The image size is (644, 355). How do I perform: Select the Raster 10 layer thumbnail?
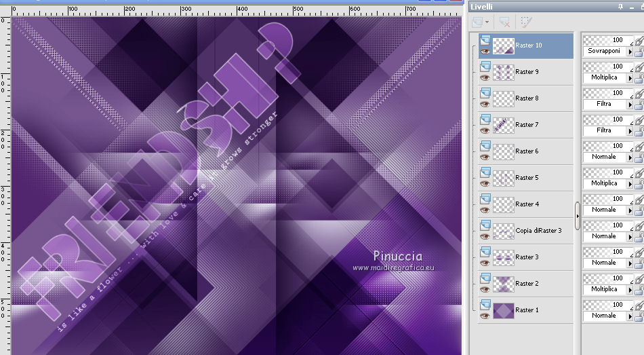tap(504, 45)
